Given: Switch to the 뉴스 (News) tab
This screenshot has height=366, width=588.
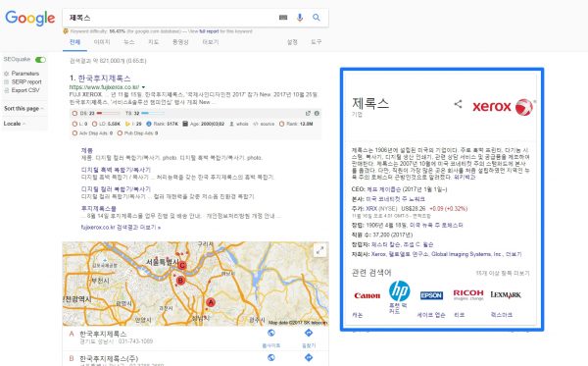Looking at the screenshot, I should [x=129, y=42].
